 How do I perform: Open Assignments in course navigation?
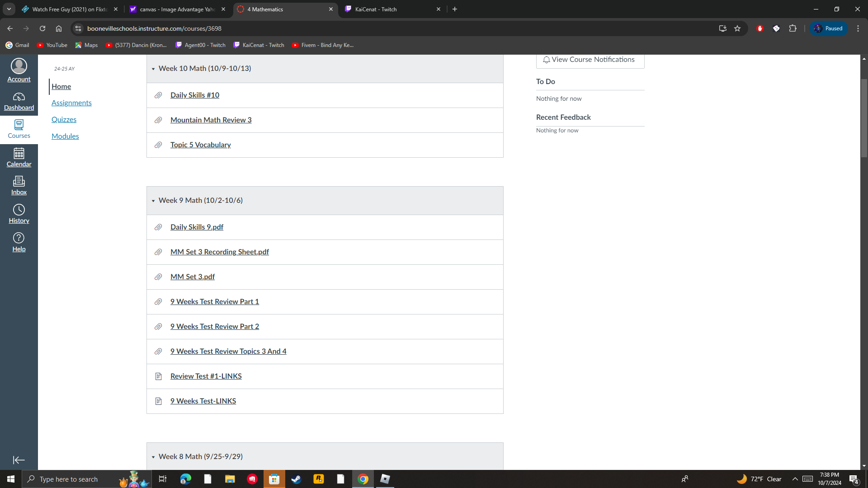click(71, 103)
